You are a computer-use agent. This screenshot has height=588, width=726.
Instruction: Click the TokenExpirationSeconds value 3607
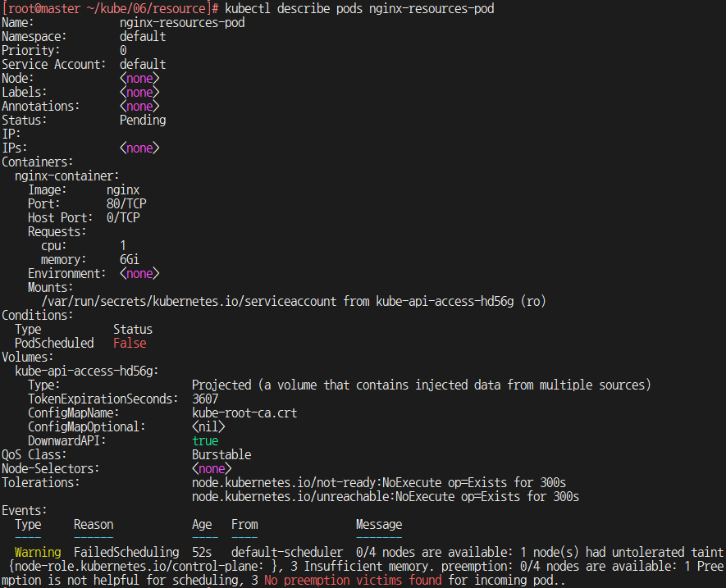click(205, 399)
